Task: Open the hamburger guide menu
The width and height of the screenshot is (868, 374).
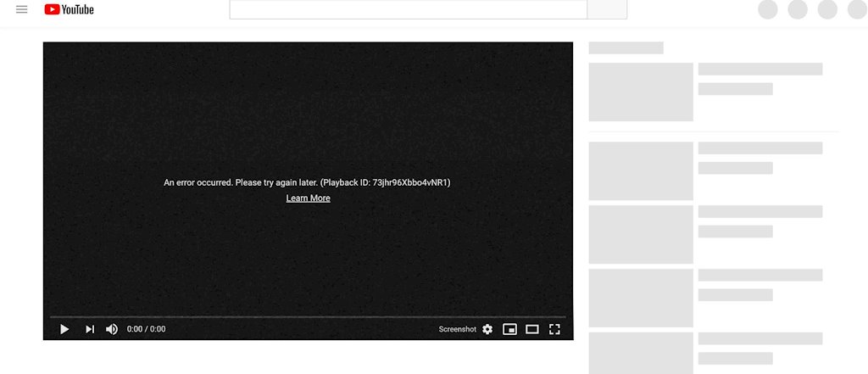Action: 21,9
